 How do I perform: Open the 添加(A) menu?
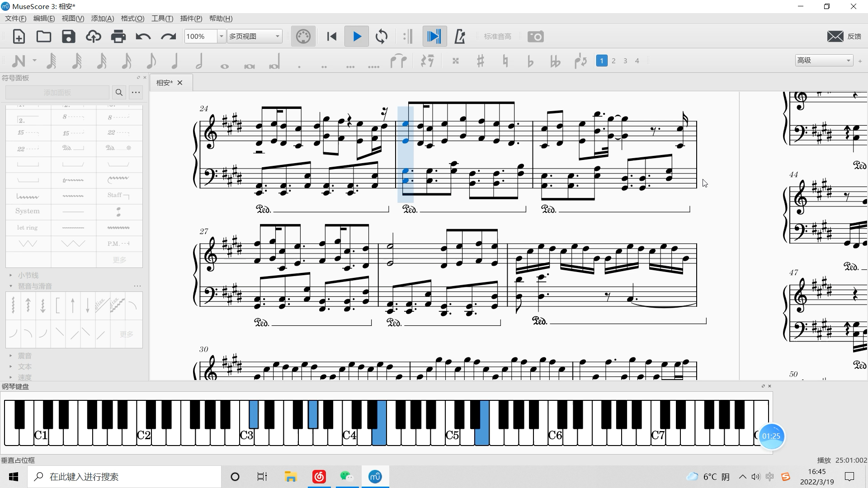[103, 19]
